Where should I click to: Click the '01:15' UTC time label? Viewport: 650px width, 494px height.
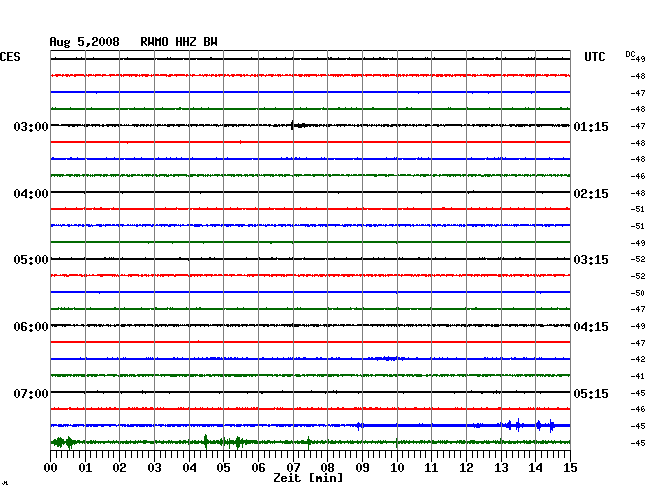tap(591, 126)
